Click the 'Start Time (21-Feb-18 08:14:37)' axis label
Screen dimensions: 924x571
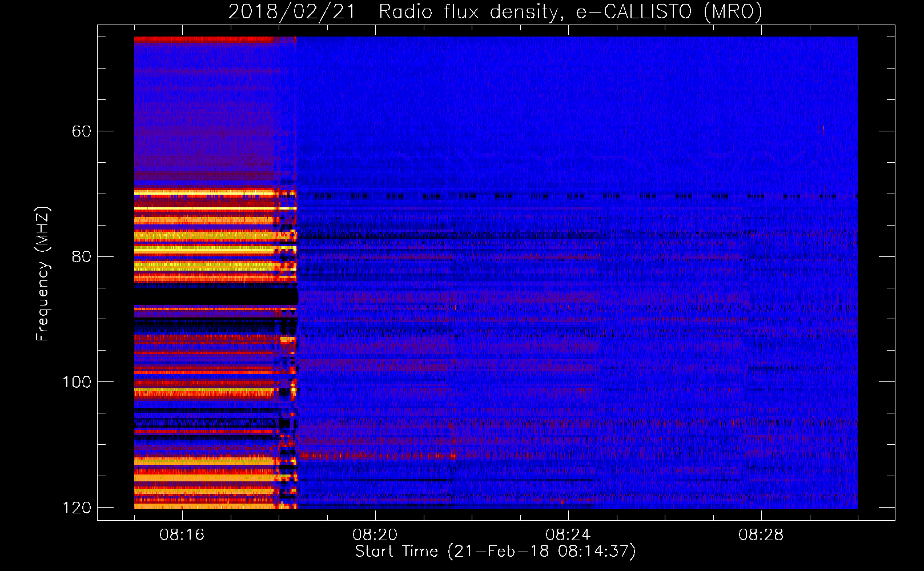tap(495, 552)
